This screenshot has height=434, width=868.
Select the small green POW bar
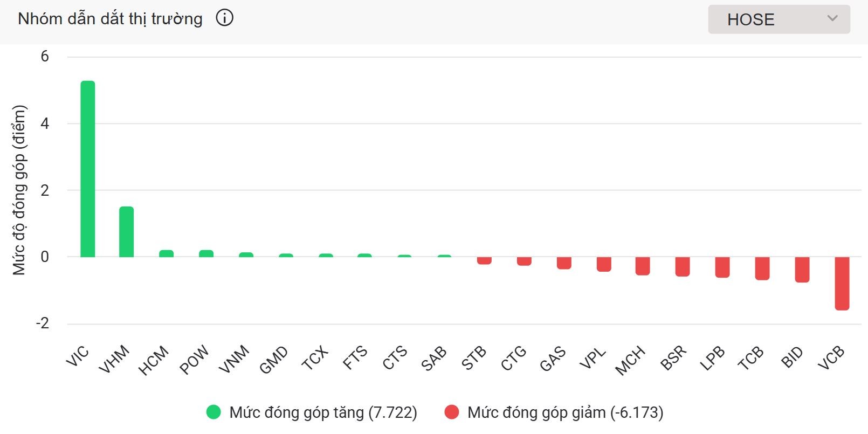point(206,253)
